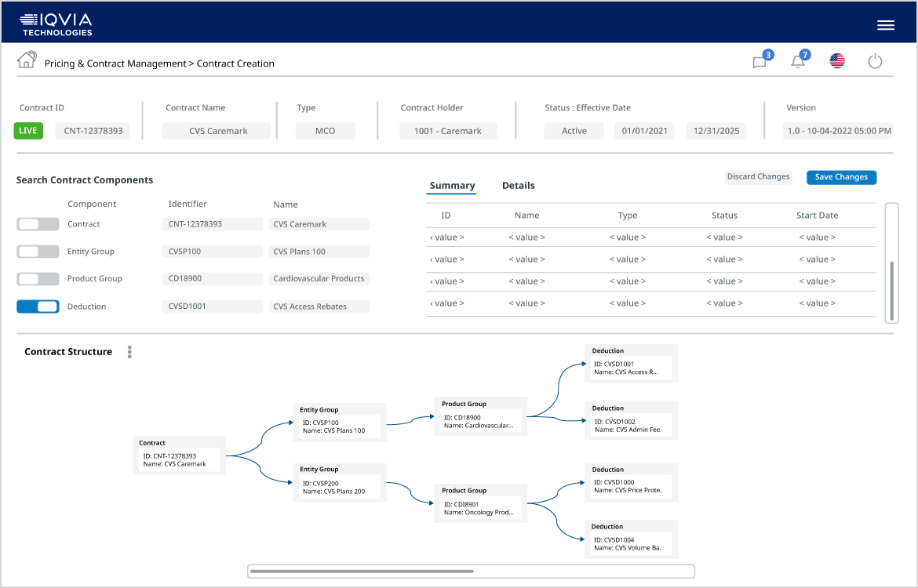Select the Contract node CNT-12378393 in diagram

pyautogui.click(x=179, y=456)
